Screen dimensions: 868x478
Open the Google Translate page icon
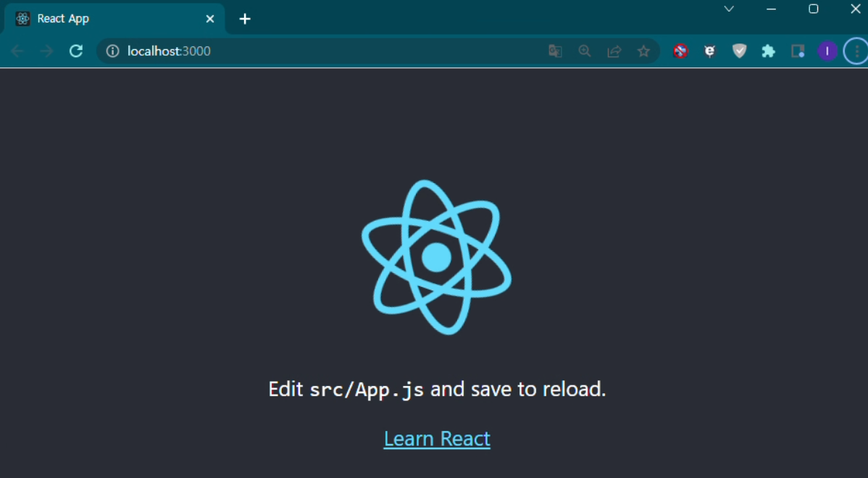[555, 51]
